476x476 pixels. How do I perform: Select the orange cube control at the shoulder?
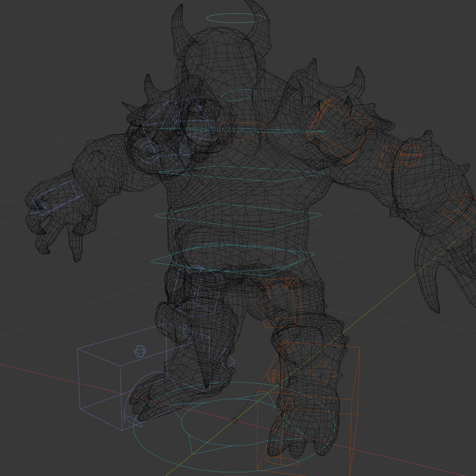point(340,131)
